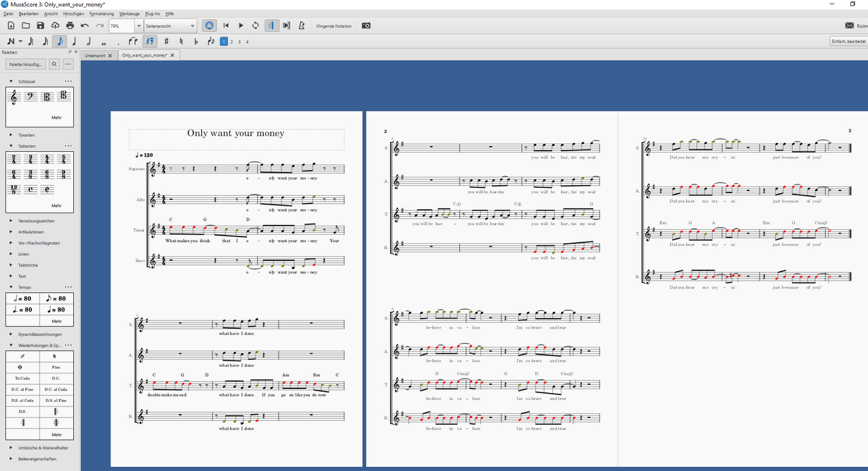This screenshot has width=868, height=471.
Task: Click the Save score floppy disk icon
Action: [40, 26]
